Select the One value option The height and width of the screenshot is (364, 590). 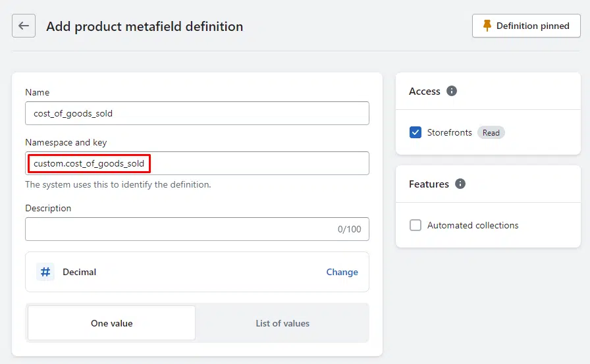[x=111, y=323]
